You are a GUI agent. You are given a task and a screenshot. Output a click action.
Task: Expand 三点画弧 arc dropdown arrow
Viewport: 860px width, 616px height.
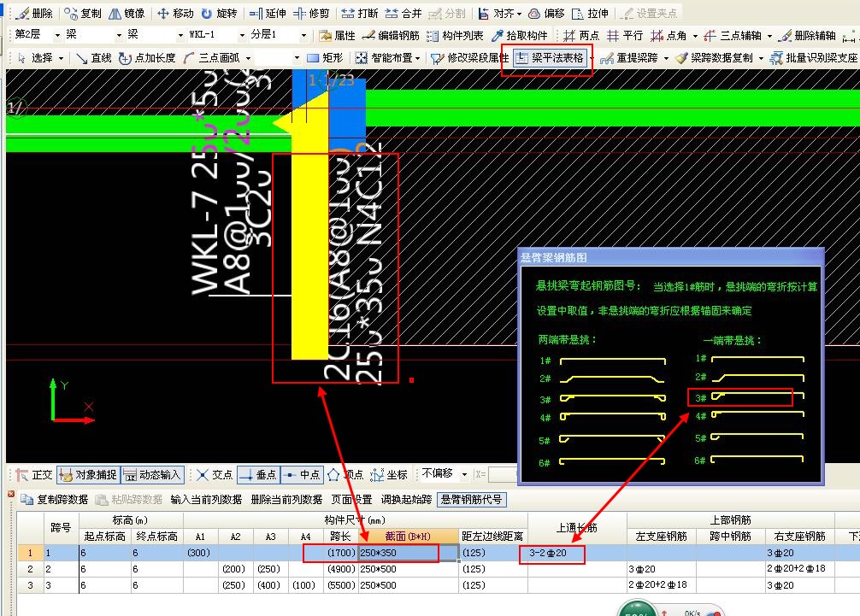coord(249,58)
